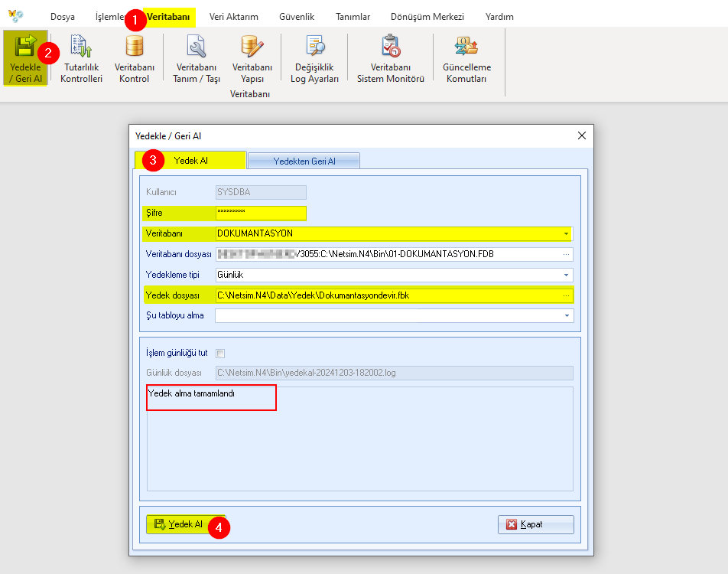Open Tutarlılık Kontrolleri icon
728x574 pixels.
click(81, 59)
